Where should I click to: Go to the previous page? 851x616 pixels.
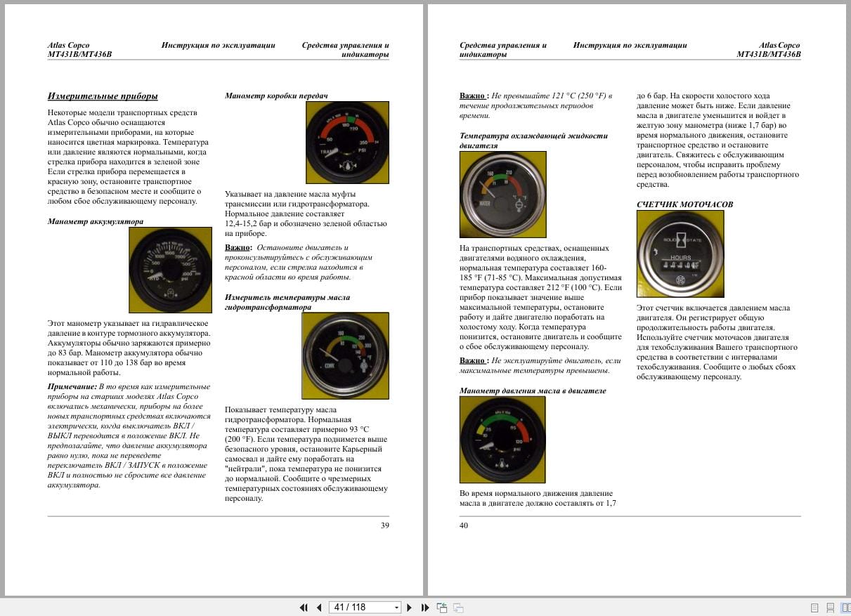[x=318, y=608]
